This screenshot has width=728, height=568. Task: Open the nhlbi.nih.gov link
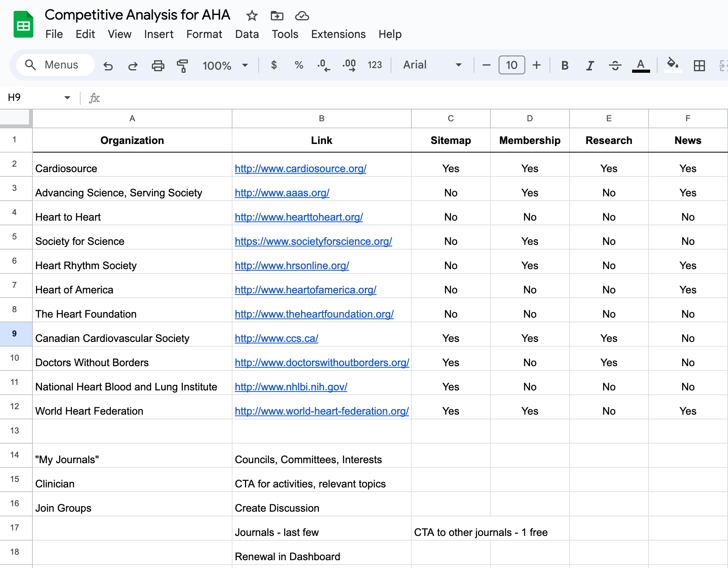(291, 387)
